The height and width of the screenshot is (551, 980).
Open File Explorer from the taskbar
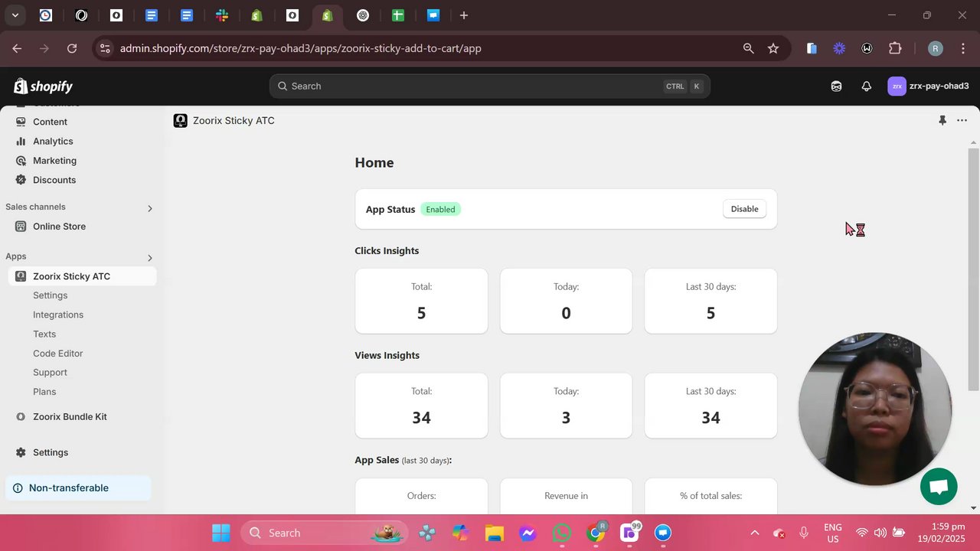494,533
